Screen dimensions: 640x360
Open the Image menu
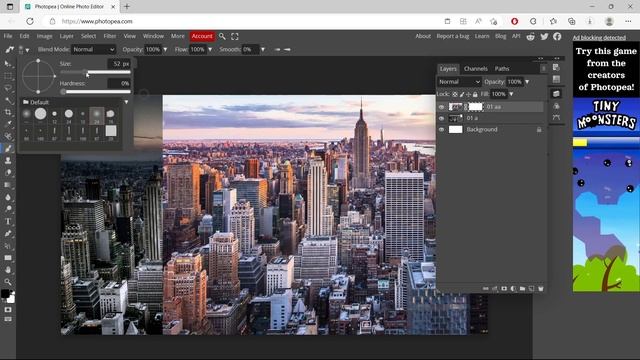pyautogui.click(x=44, y=36)
